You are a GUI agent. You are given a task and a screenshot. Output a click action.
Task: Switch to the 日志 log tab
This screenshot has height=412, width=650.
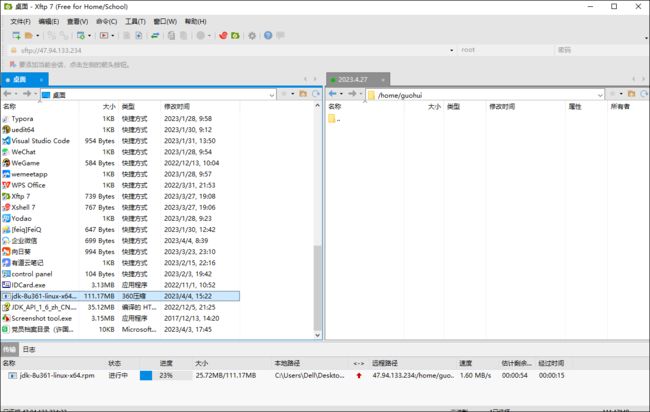click(29, 349)
